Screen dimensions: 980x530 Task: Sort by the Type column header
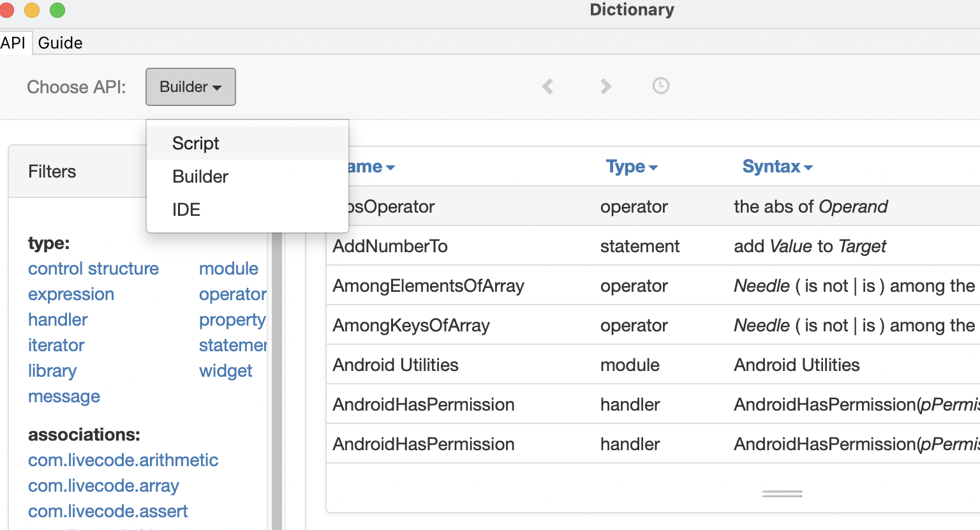[632, 167]
